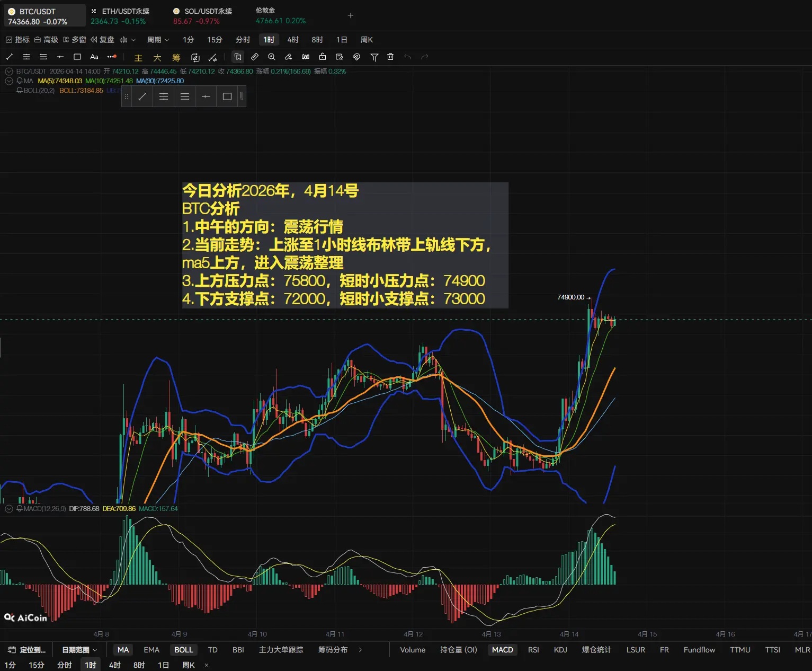Collapse the BTC/USDT price legend row
812x671 pixels.
9,72
